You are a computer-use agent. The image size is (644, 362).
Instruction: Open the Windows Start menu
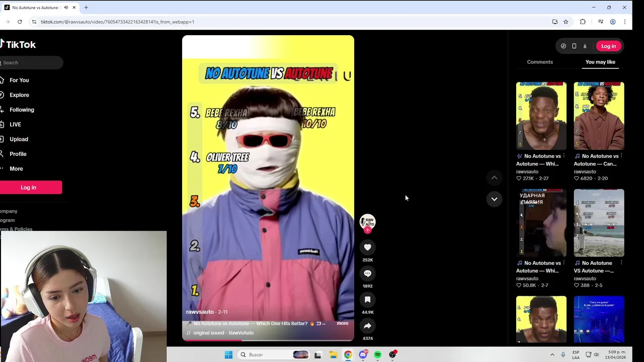(228, 355)
